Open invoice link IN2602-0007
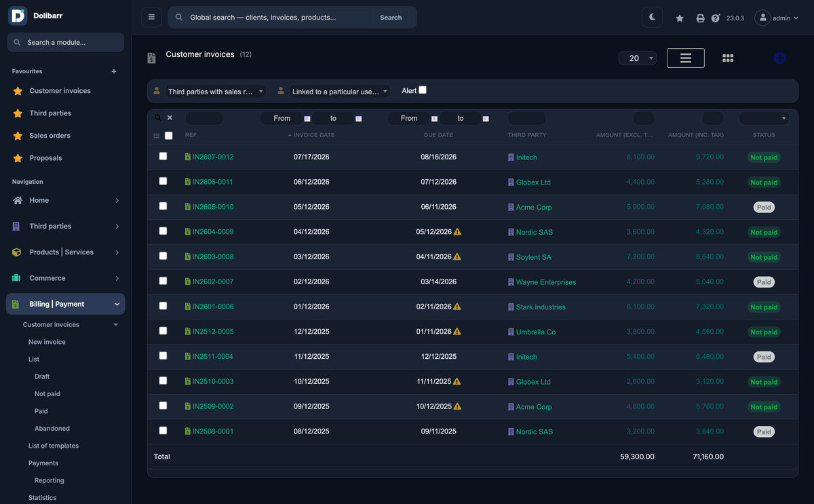The width and height of the screenshot is (814, 504). click(213, 282)
